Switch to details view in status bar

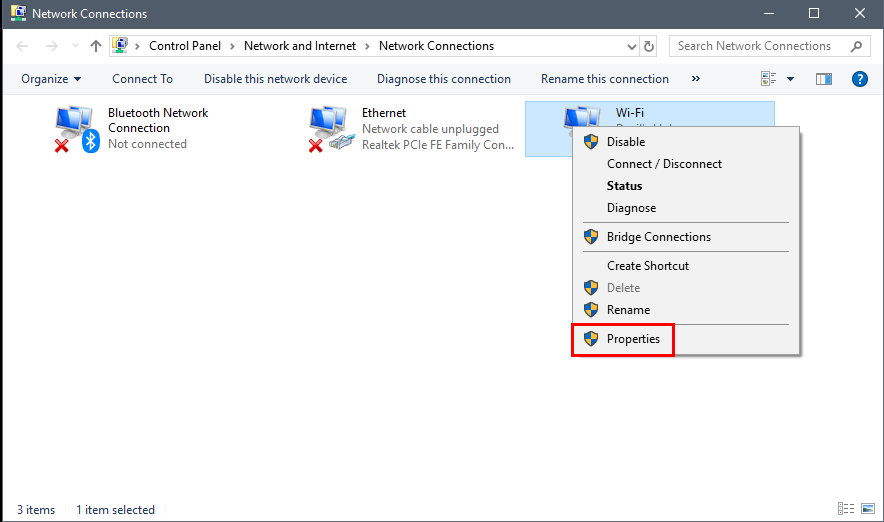pos(846,508)
